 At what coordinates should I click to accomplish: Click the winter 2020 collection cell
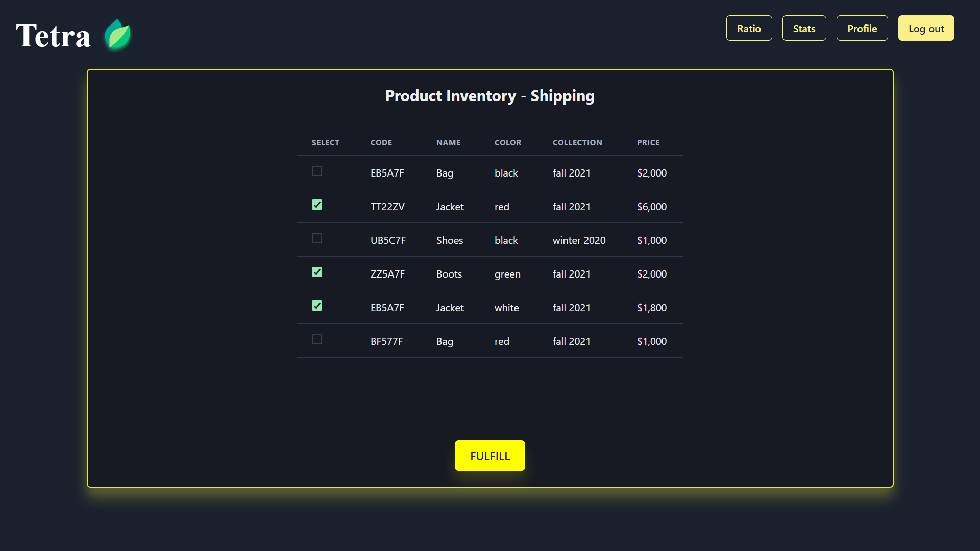(579, 240)
